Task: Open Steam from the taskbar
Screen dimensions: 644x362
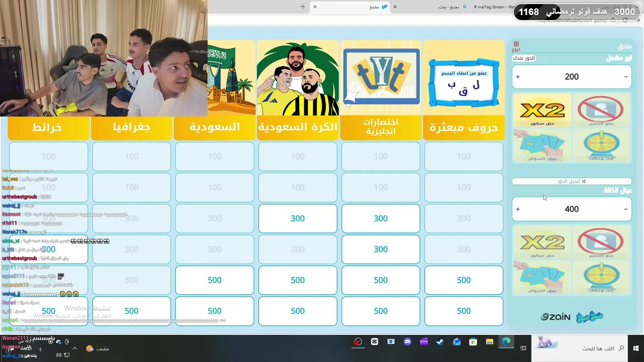Action: click(440, 342)
